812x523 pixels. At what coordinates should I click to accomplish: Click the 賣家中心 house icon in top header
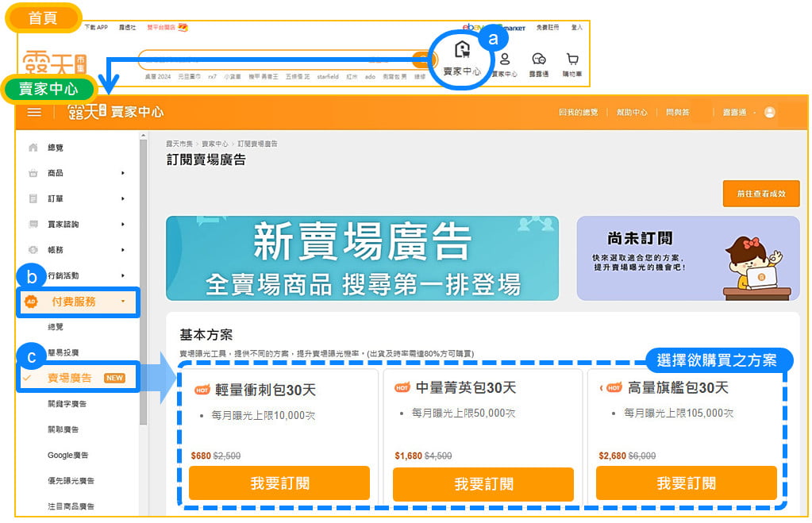462,51
